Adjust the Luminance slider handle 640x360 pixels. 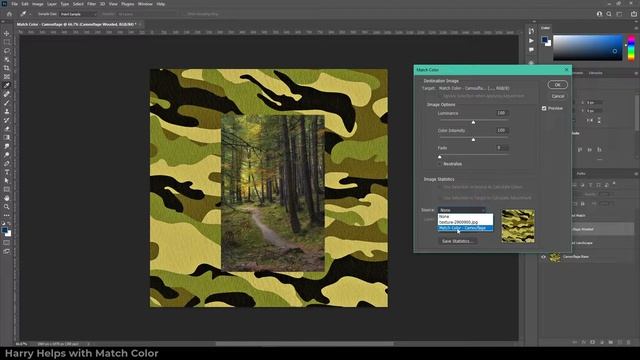tap(473, 122)
